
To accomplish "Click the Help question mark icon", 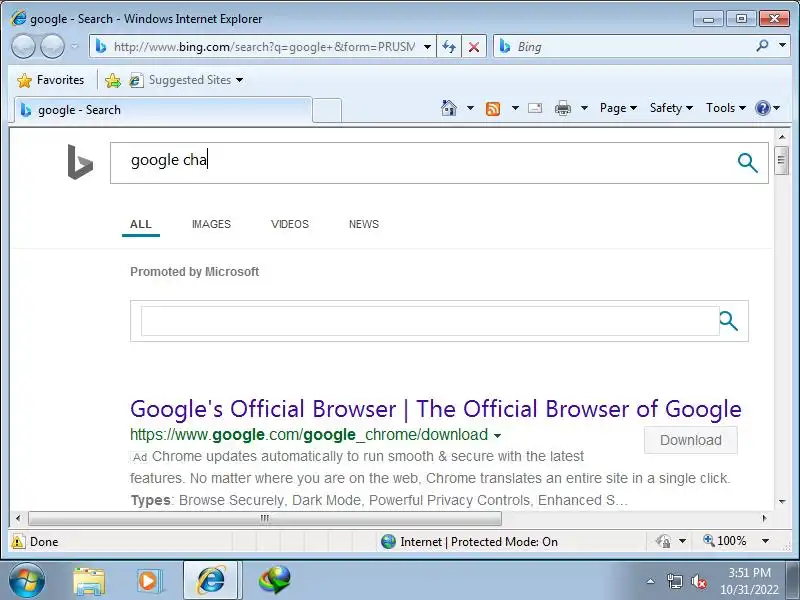I will click(762, 108).
